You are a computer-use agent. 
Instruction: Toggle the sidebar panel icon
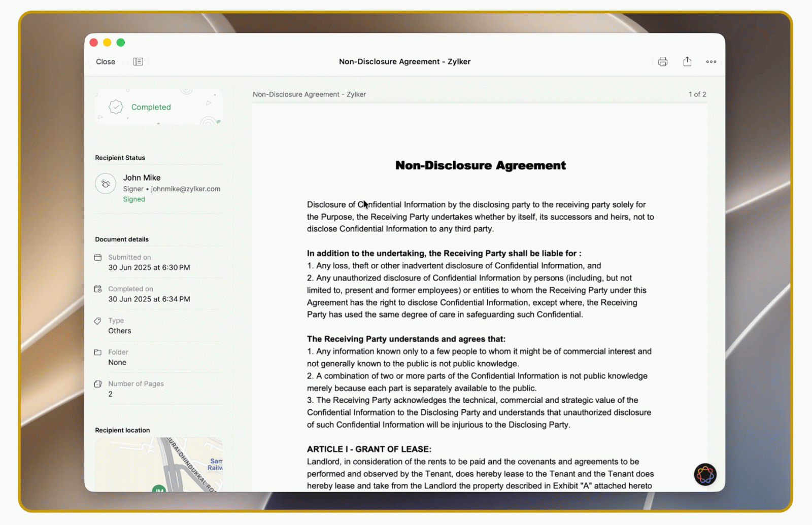click(138, 61)
